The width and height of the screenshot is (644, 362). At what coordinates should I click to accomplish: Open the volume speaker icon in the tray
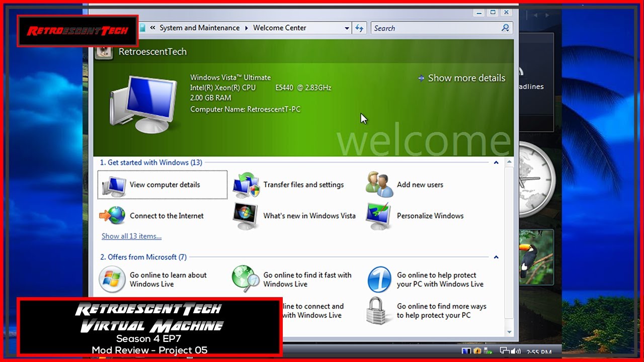[516, 351]
